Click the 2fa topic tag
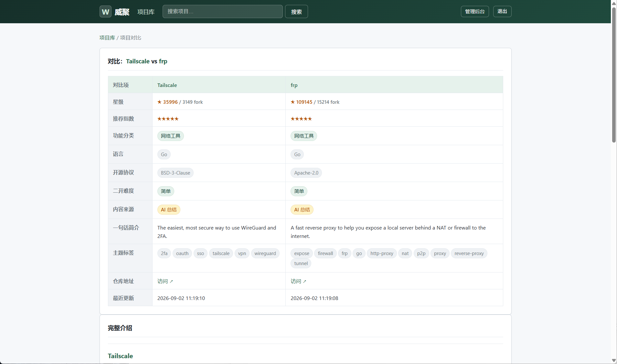 (164, 253)
